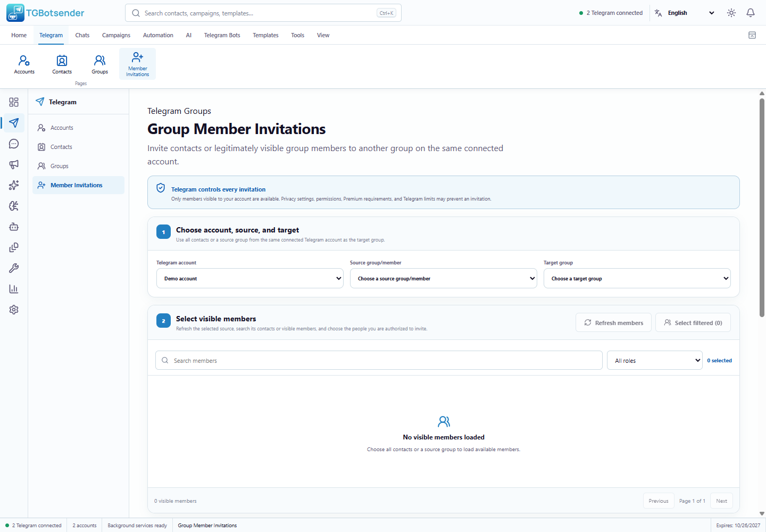
Task: Select the copy templates rail icon
Action: 14,247
